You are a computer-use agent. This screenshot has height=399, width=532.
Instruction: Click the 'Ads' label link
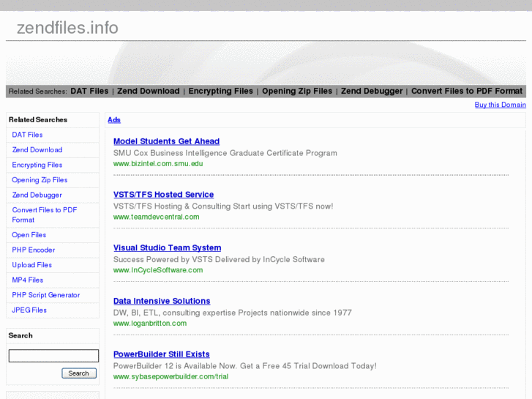point(114,119)
